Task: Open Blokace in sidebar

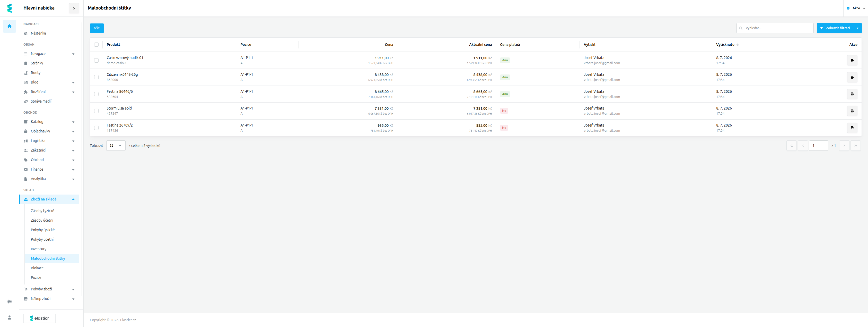Action: [x=37, y=268]
